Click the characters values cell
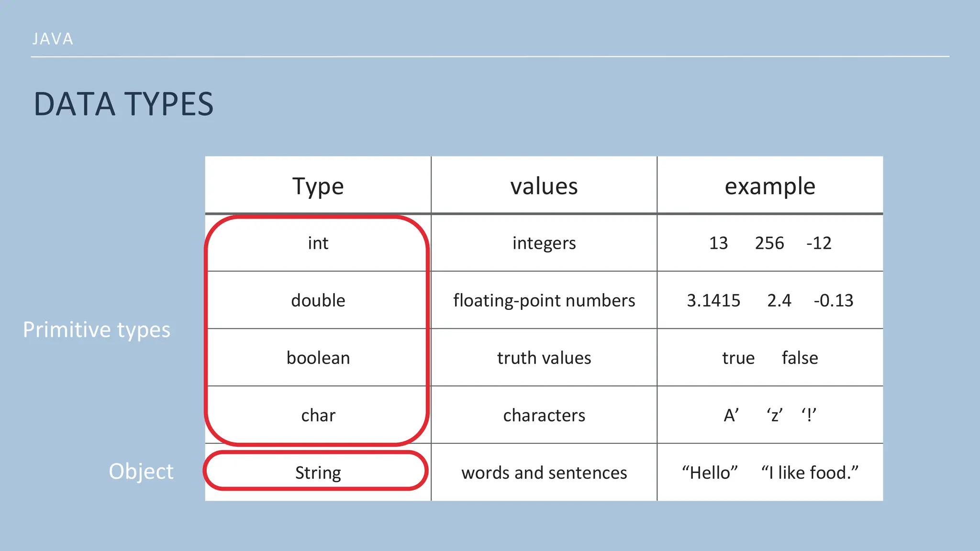The image size is (980, 551). tap(544, 415)
